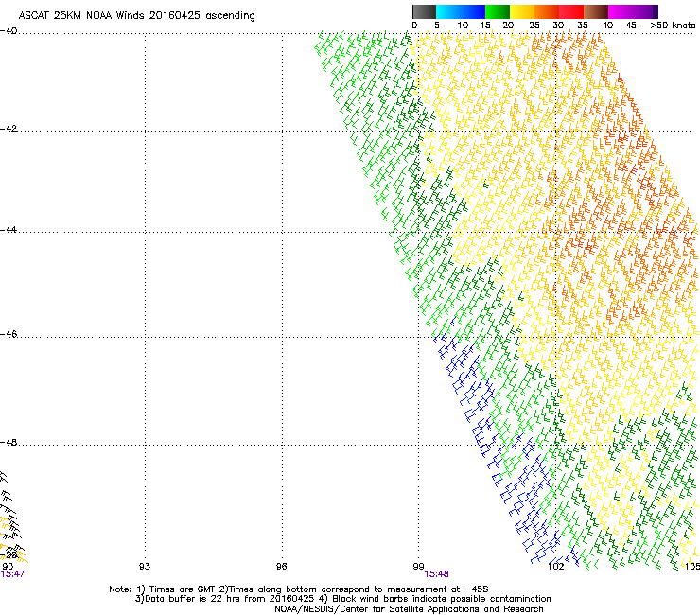Click the red 30-35 knots color band

click(x=571, y=11)
